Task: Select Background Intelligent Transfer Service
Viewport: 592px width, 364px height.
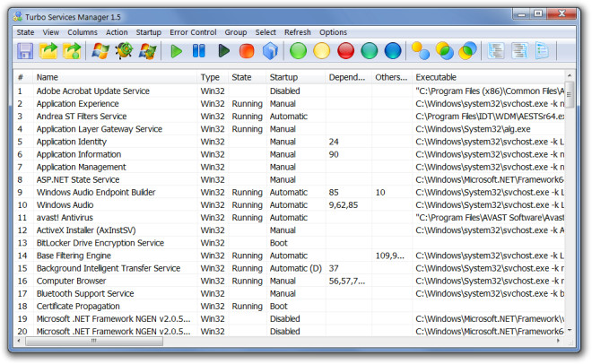Action: (x=289, y=268)
